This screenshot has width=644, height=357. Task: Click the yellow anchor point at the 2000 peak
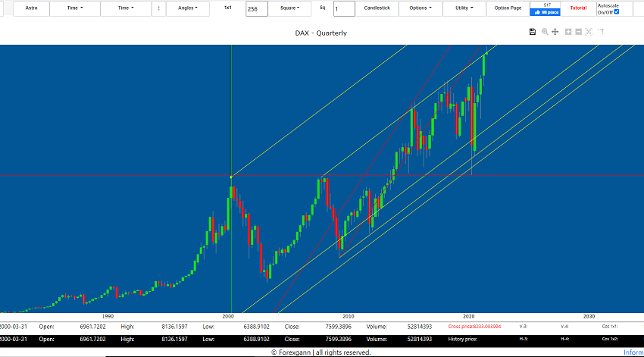tap(231, 177)
